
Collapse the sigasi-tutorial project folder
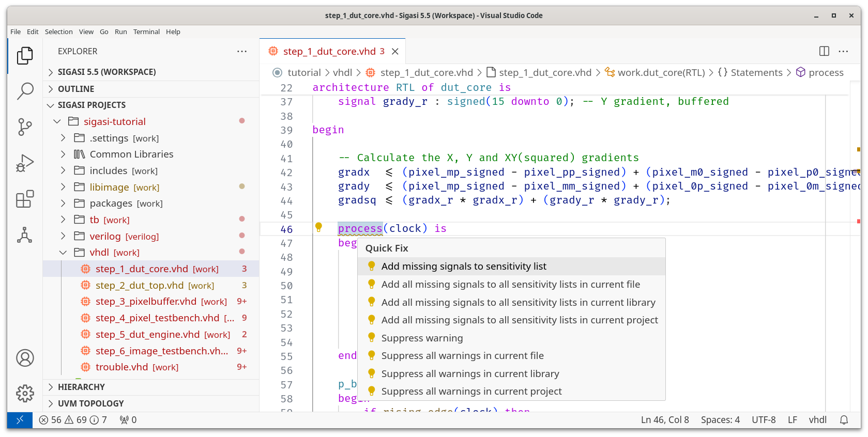coord(57,121)
